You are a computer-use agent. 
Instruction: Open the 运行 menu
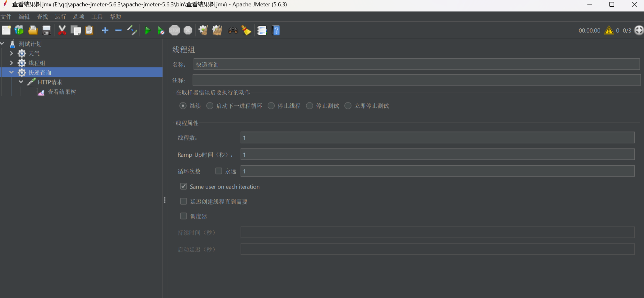click(x=60, y=17)
